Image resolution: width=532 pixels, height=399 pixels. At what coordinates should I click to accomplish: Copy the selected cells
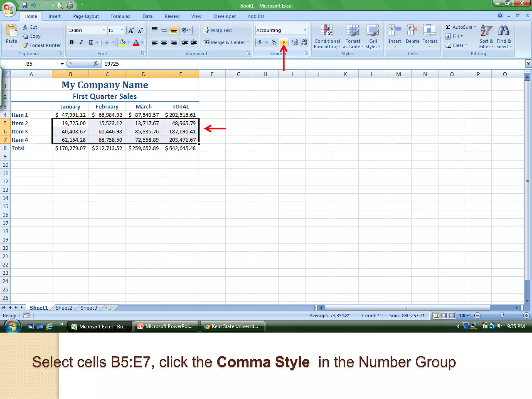click(31, 36)
